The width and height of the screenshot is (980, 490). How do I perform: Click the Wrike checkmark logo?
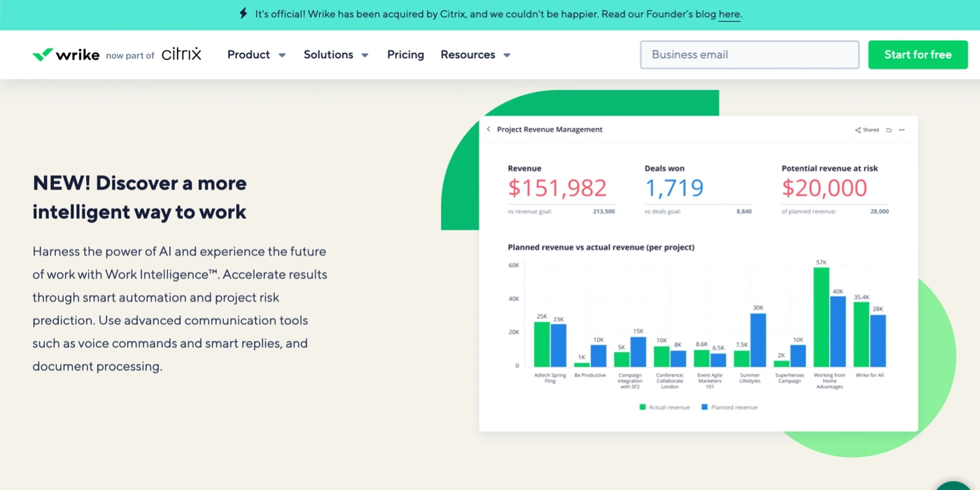click(43, 55)
